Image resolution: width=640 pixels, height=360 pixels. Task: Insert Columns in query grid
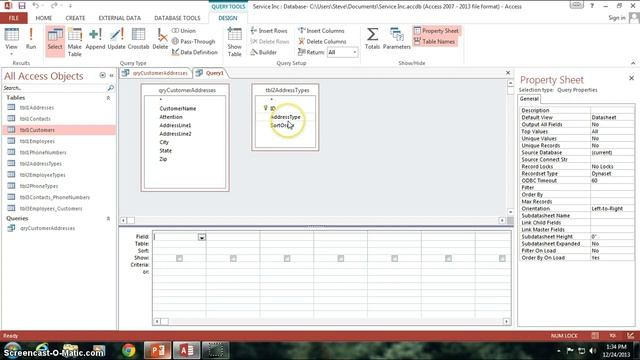pyautogui.click(x=321, y=31)
